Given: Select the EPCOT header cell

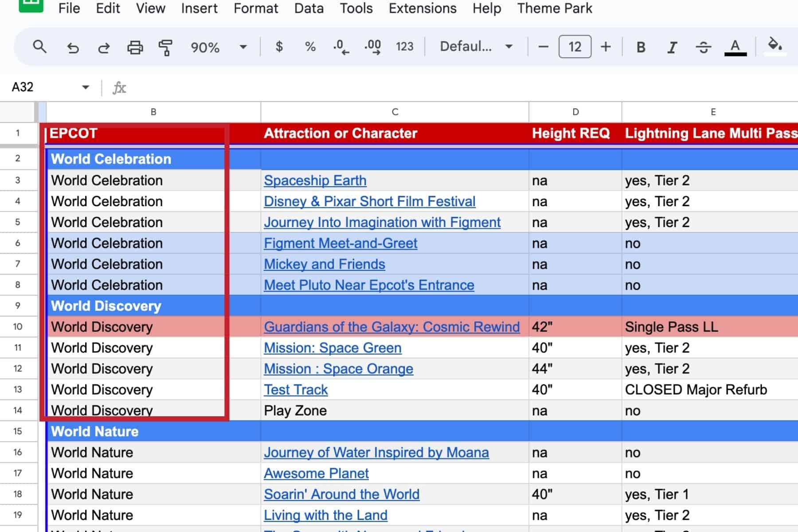Looking at the screenshot, I should coord(153,133).
